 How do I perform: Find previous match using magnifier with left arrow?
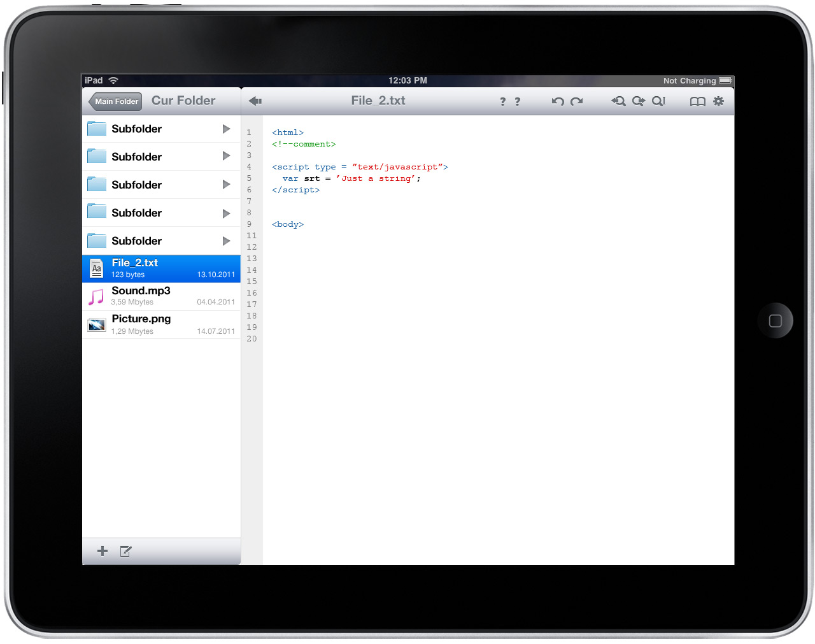tap(618, 101)
